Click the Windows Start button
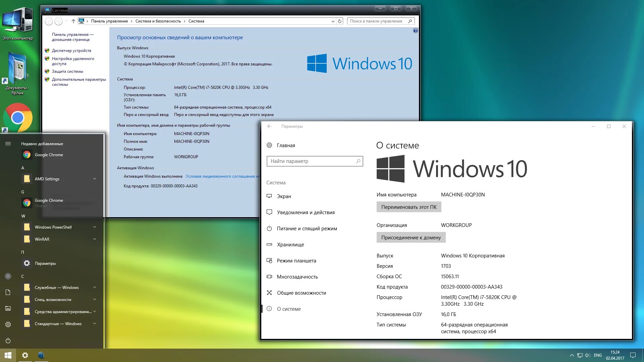The width and height of the screenshot is (644, 362). click(8, 355)
